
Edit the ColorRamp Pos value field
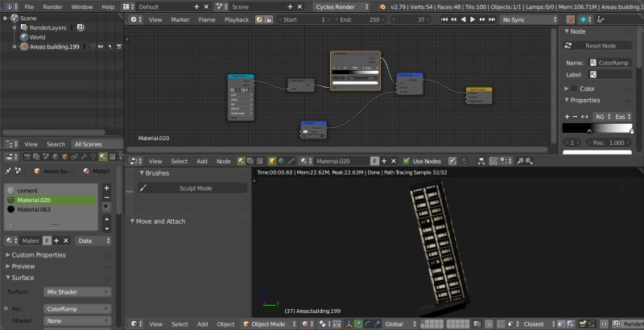(609, 142)
